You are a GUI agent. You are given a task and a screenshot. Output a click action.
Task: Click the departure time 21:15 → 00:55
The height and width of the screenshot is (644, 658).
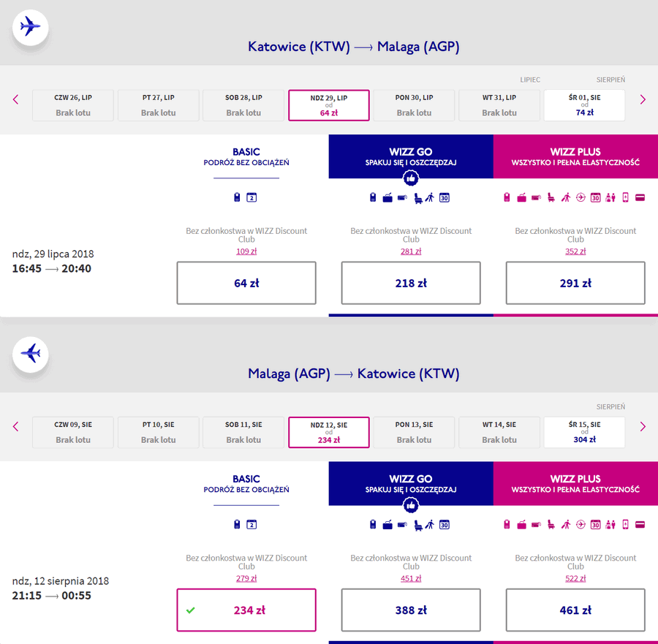point(52,596)
